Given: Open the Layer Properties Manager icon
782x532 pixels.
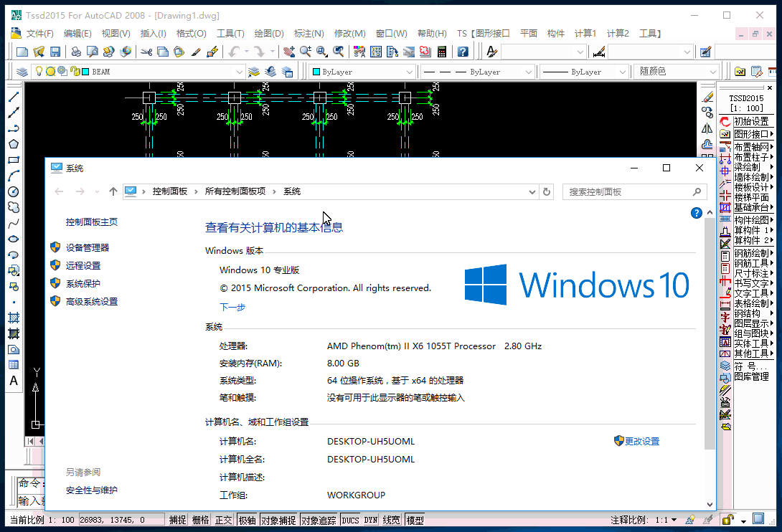Looking at the screenshot, I should [x=22, y=72].
